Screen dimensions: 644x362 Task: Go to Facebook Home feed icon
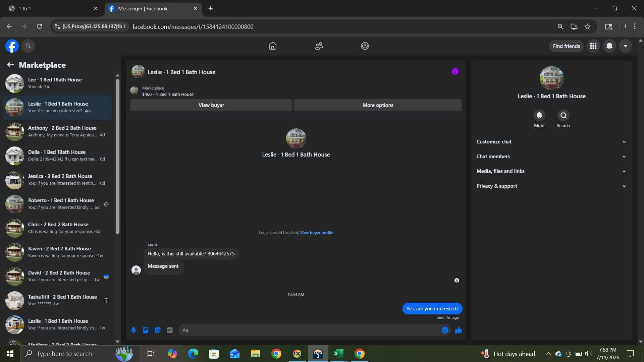coord(273,46)
